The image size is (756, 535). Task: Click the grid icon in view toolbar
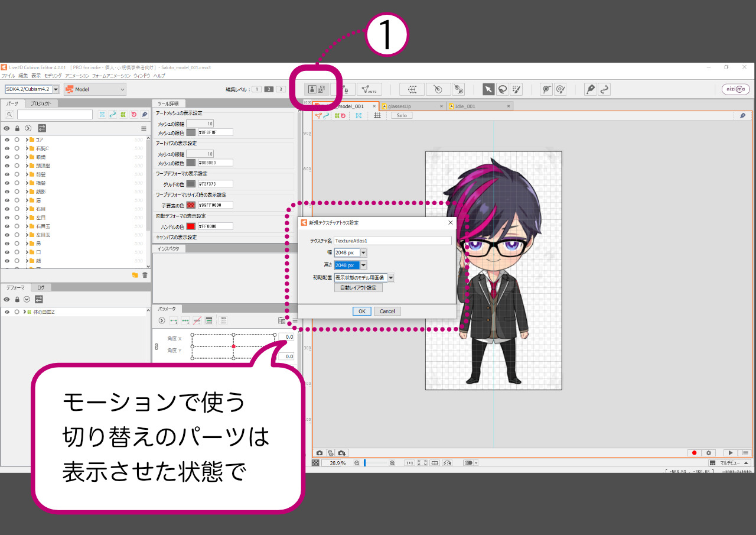[x=377, y=115]
